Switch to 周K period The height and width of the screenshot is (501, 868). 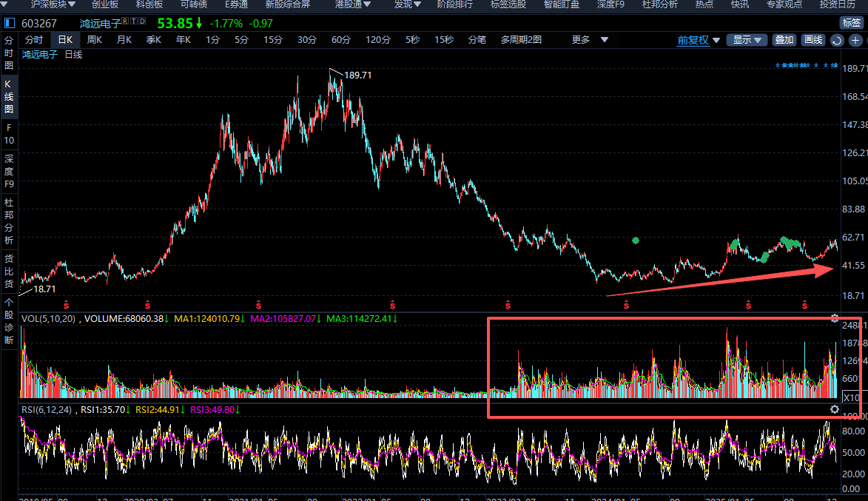(95, 40)
